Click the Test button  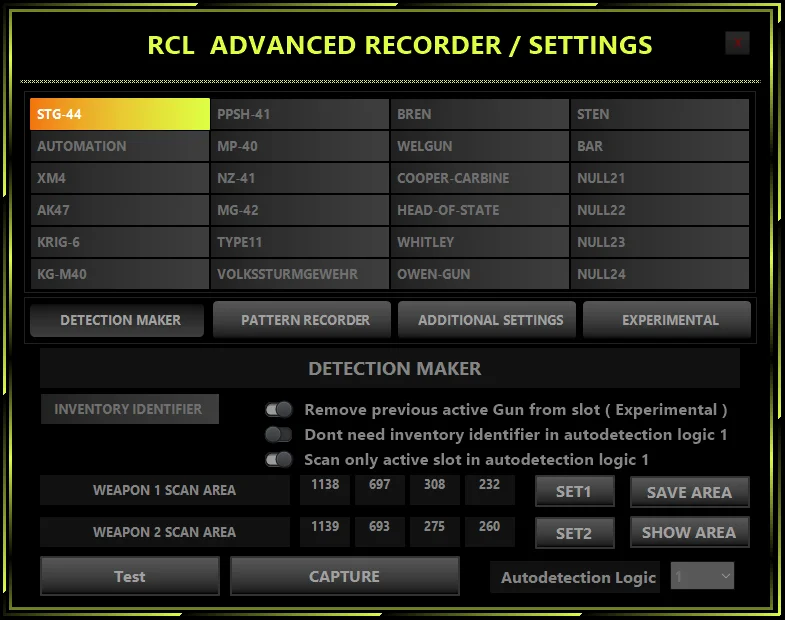(129, 576)
